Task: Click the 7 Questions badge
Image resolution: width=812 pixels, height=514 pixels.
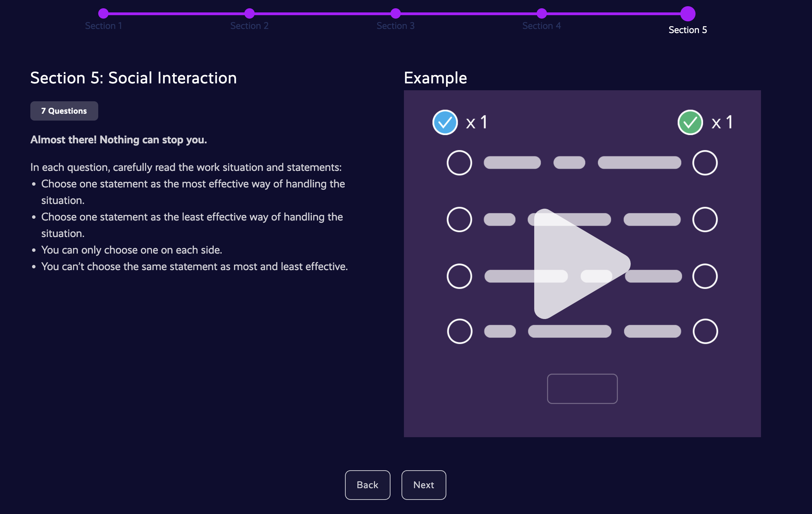Action: click(64, 111)
